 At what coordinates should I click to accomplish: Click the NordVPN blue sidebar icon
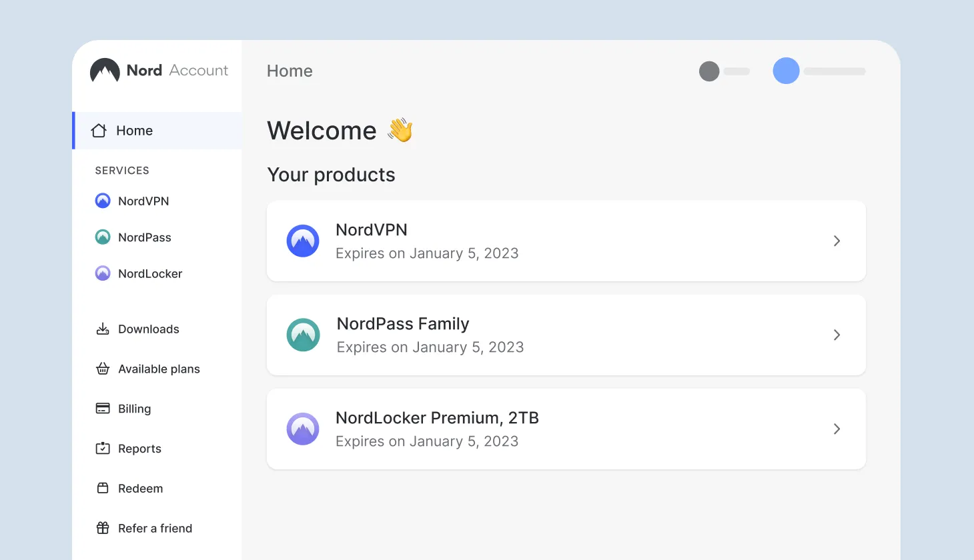click(x=103, y=201)
